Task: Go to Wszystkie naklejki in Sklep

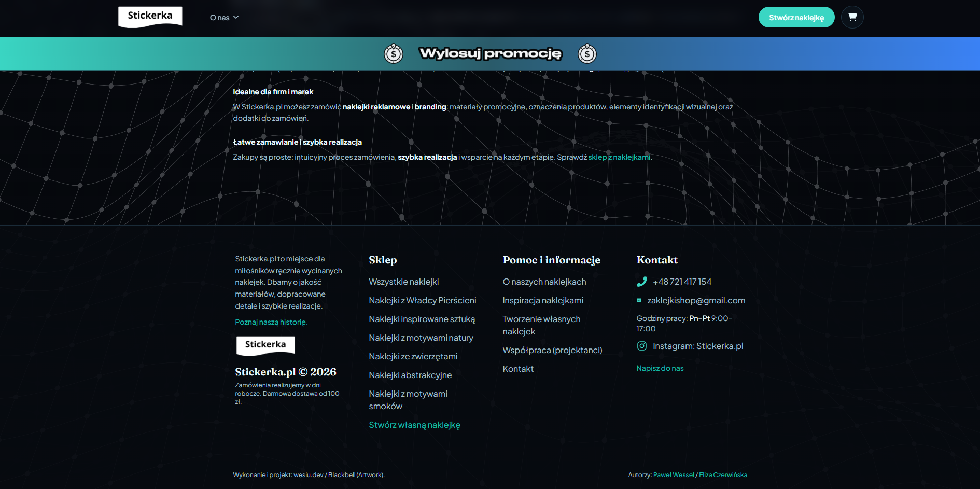Action: point(403,282)
